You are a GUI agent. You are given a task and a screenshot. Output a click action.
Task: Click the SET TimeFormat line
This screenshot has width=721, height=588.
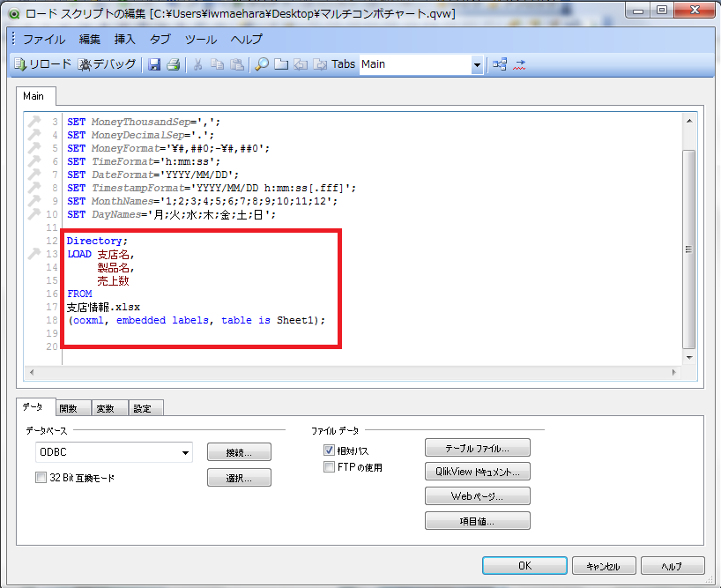[x=144, y=162]
